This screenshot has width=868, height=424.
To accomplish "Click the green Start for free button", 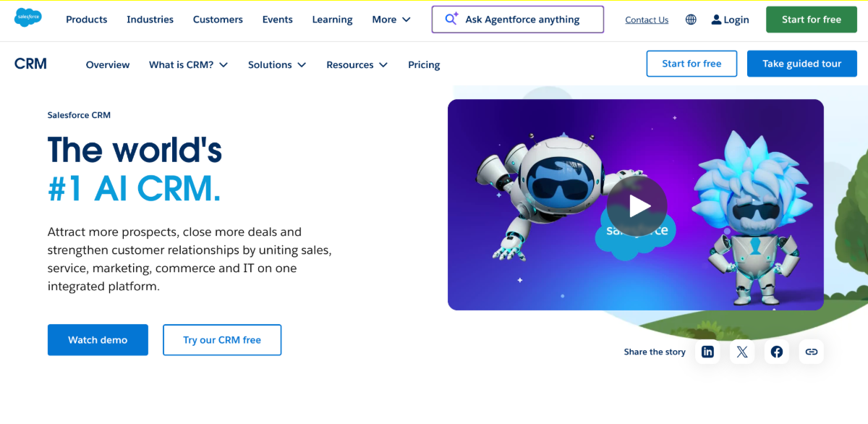I will pyautogui.click(x=812, y=20).
